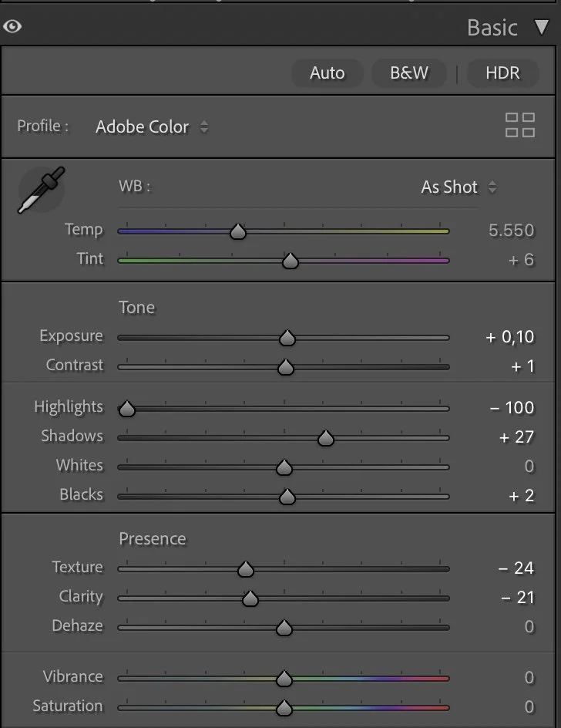
Task: Click the Exposure value field
Action: pyautogui.click(x=509, y=336)
